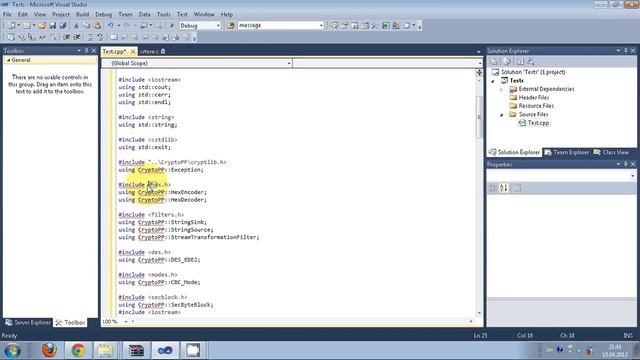Click the Paste toolbar icon
Viewport: 640px width, 360px height.
[x=97, y=25]
